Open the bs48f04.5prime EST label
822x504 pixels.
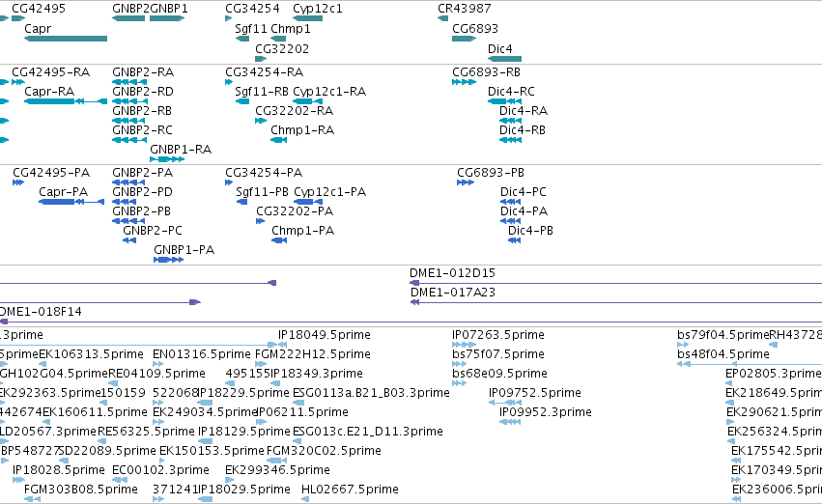point(723,354)
